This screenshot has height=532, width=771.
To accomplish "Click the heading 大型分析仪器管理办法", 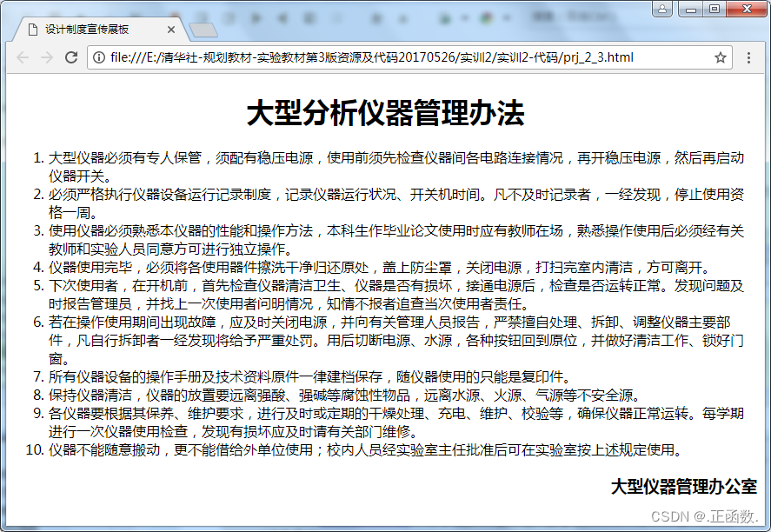I will point(386,113).
